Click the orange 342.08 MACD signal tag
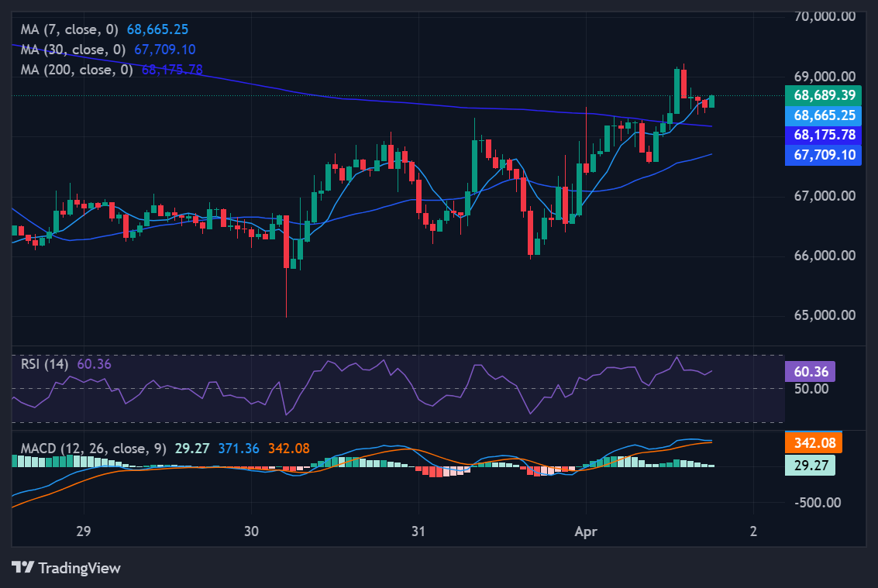 pyautogui.click(x=813, y=443)
